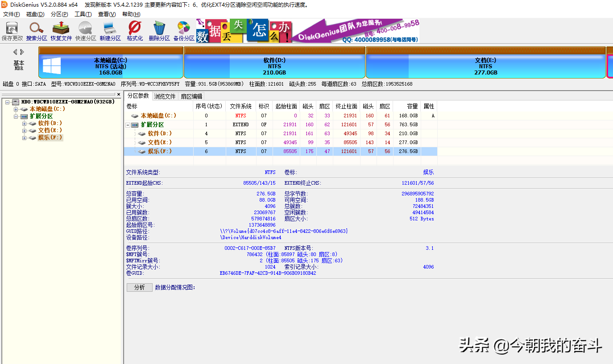Launch the Recover Files (恢复文件) tool

61,31
